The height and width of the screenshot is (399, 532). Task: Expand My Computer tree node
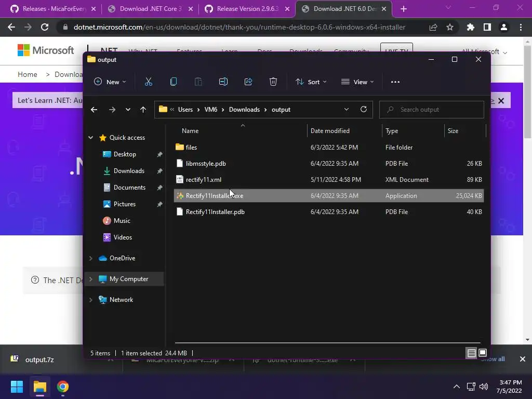(90, 279)
